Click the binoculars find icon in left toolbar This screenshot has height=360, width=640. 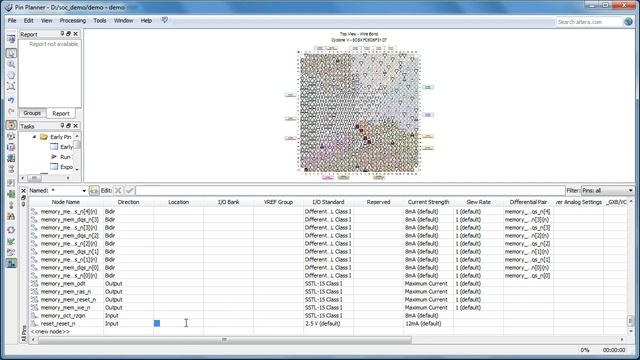click(11, 216)
